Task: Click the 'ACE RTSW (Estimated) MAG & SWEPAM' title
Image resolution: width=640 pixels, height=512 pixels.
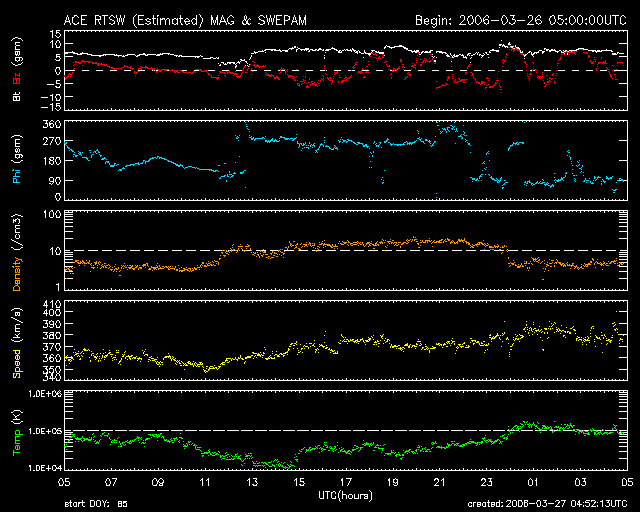Action: pos(185,20)
